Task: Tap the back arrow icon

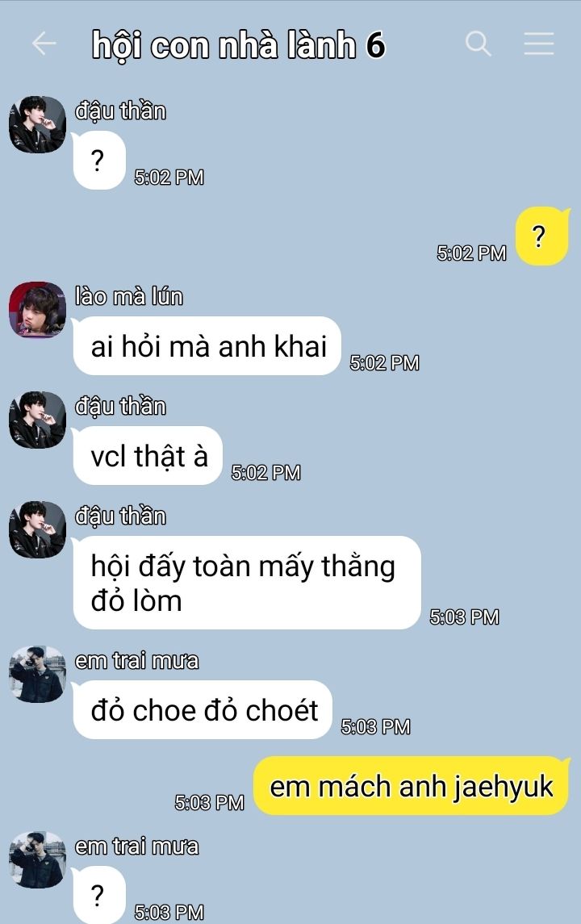Action: tap(44, 44)
